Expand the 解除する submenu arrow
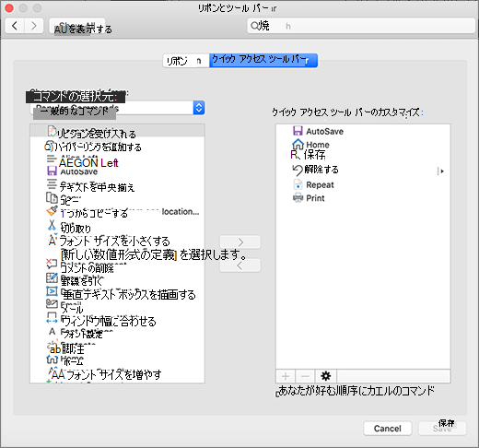 point(441,171)
